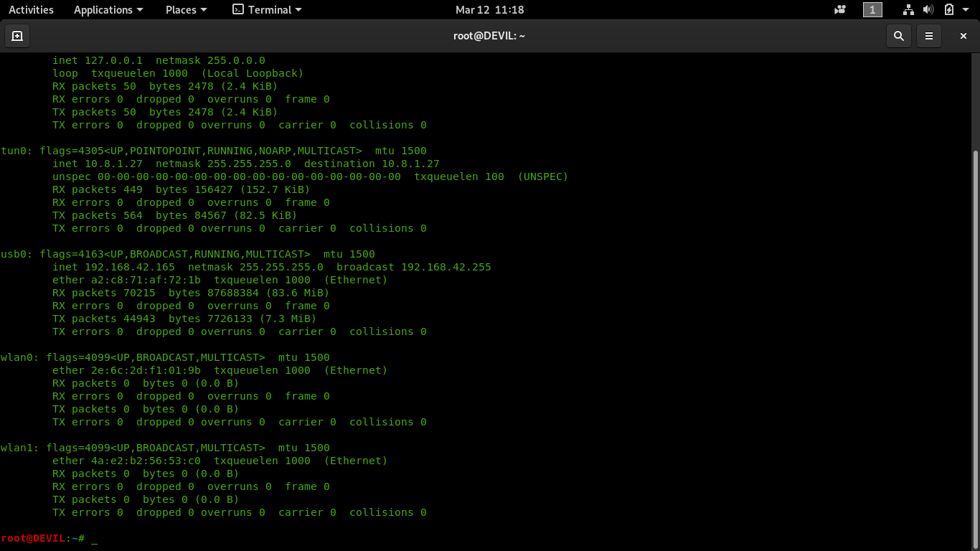Open the Places dropdown menu
Viewport: 980px width, 551px height.
pyautogui.click(x=186, y=10)
